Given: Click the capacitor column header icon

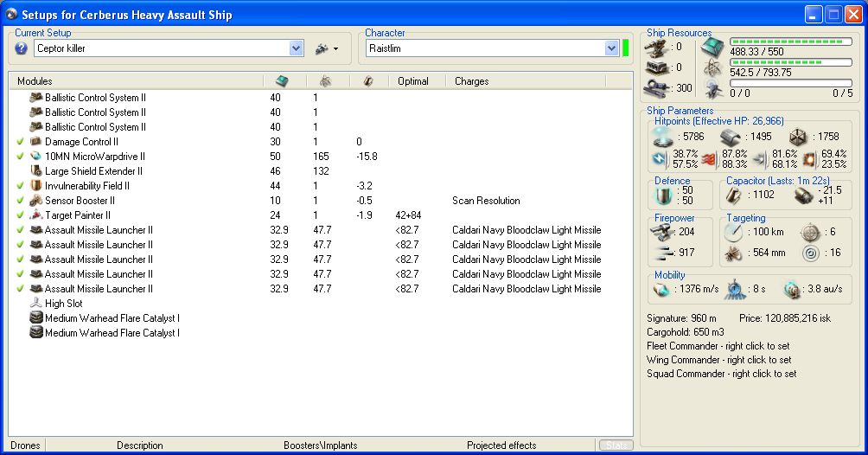Looking at the screenshot, I should [367, 81].
